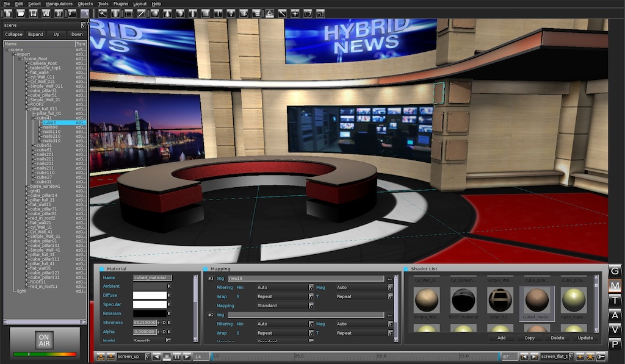Click the Update button in Shader List
This screenshot has height=364, width=625.
[x=585, y=337]
